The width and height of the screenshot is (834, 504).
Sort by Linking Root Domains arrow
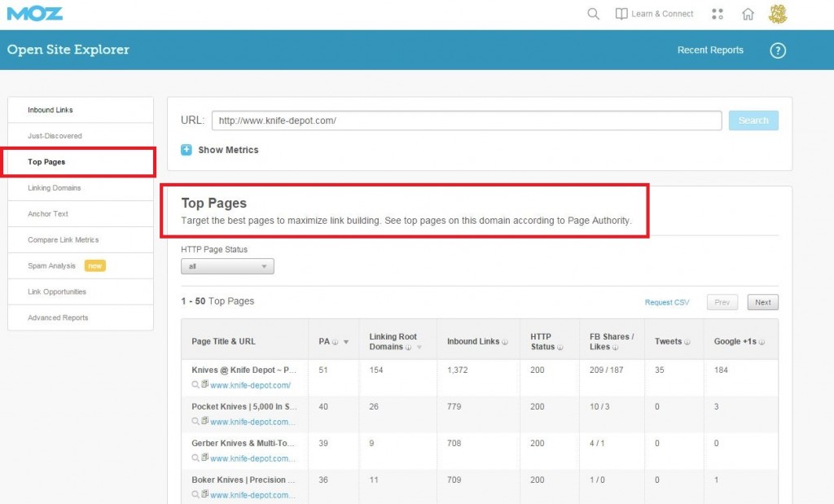pyautogui.click(x=419, y=348)
